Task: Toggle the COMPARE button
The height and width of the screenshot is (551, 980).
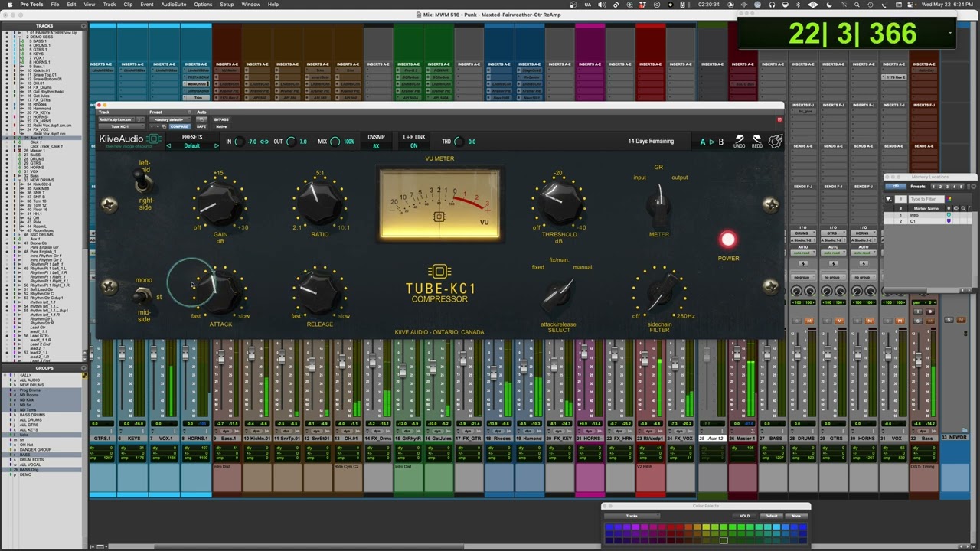Action: pyautogui.click(x=179, y=126)
